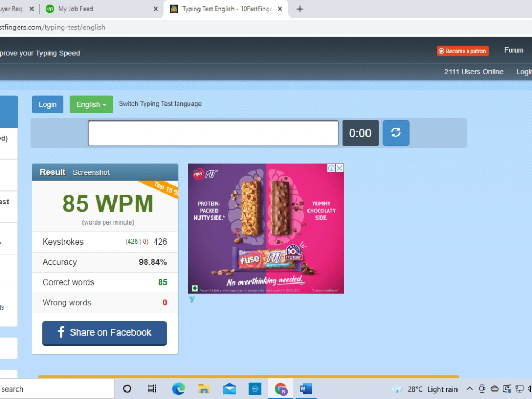Select the Typing Test English tab

(227, 9)
